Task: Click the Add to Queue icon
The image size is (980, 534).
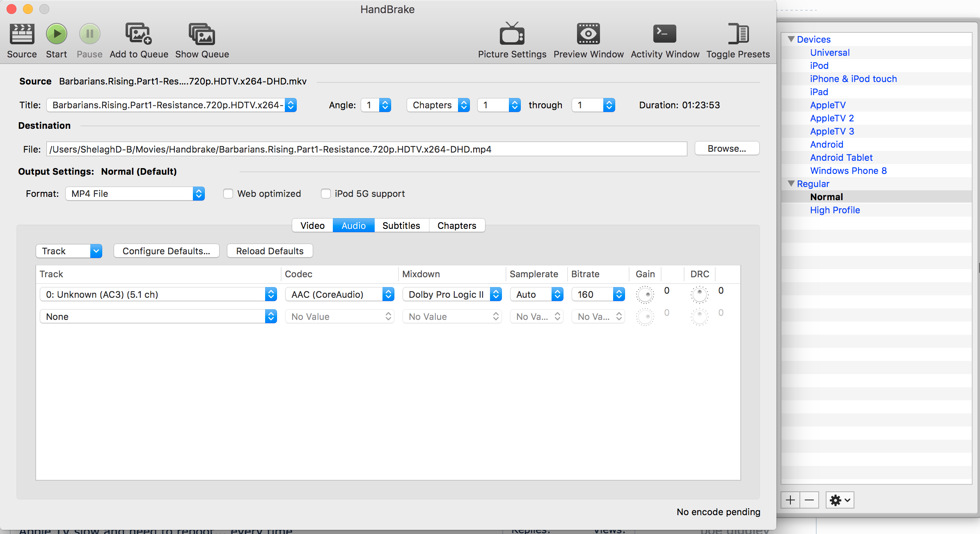Action: 138,34
